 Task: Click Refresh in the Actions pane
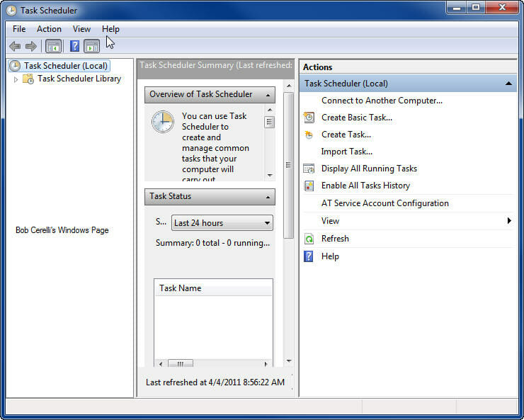[335, 239]
